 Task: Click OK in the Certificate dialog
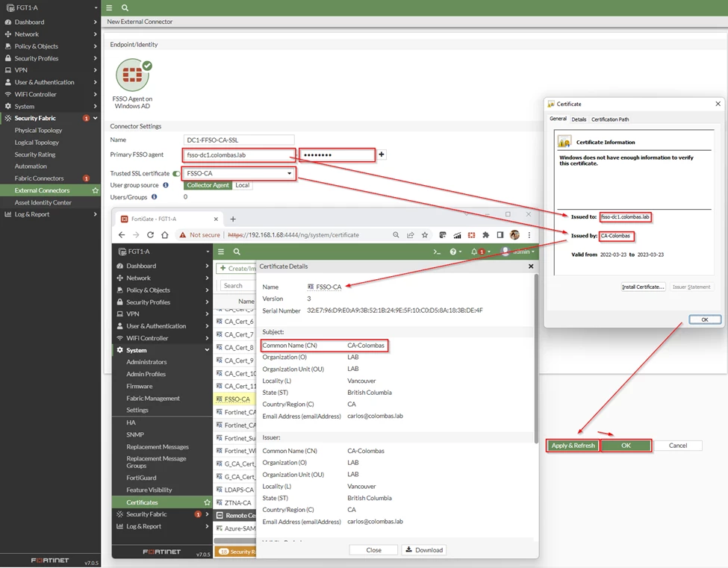[x=705, y=319]
